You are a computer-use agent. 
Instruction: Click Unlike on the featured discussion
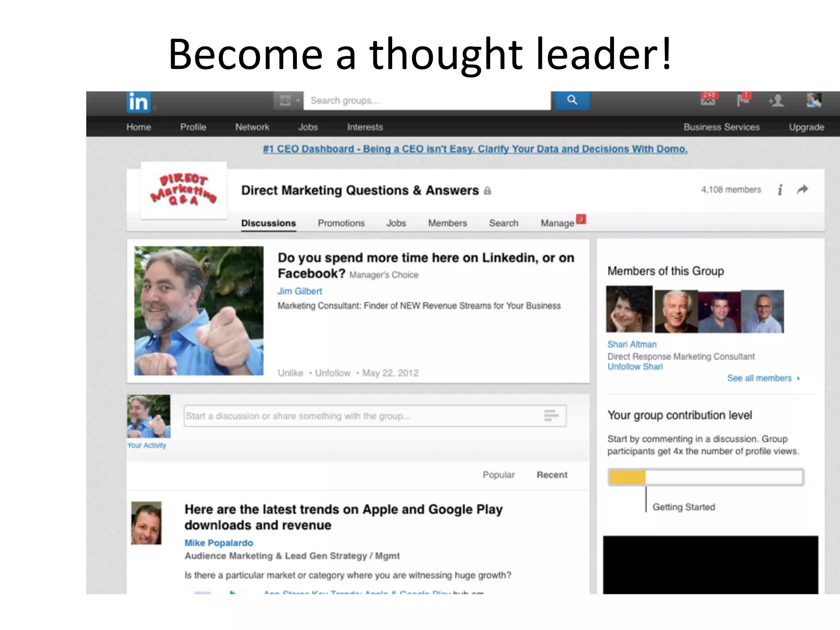click(x=290, y=373)
